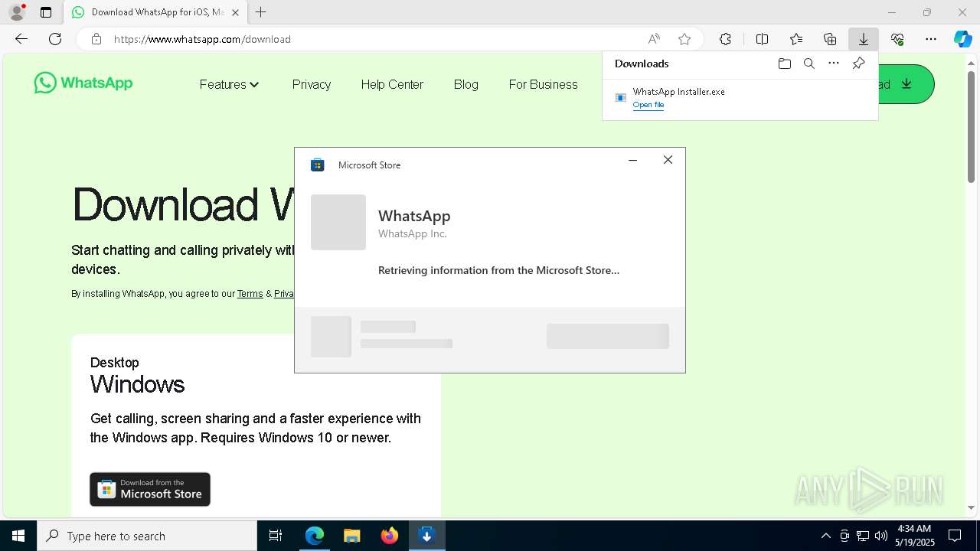
Task: Open the Help Center navigation item
Action: pos(392,84)
